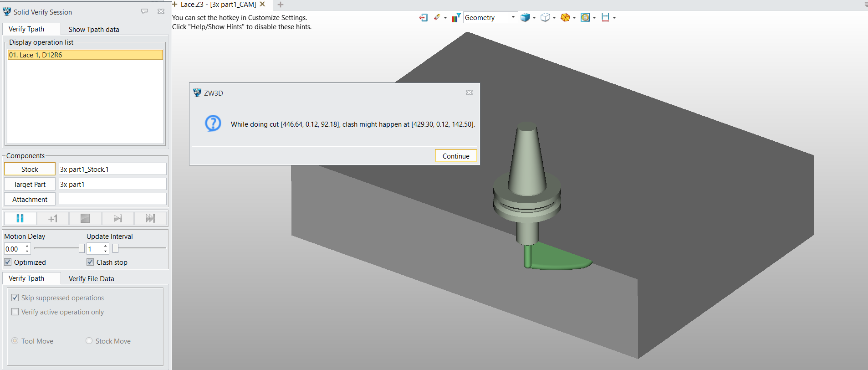Click the color filter bars icon

pos(456,17)
